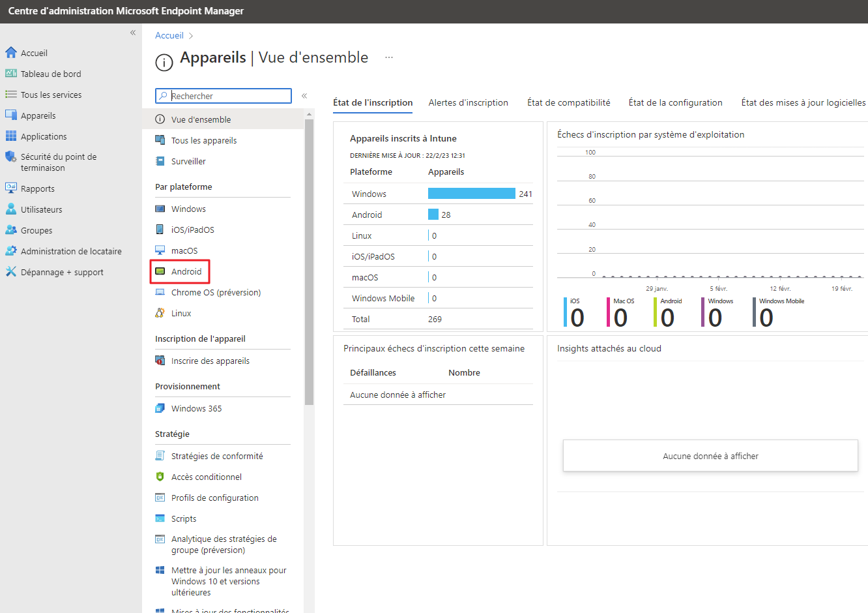This screenshot has width=868, height=613.
Task: Click the Tous les appareils icon
Action: click(x=160, y=140)
